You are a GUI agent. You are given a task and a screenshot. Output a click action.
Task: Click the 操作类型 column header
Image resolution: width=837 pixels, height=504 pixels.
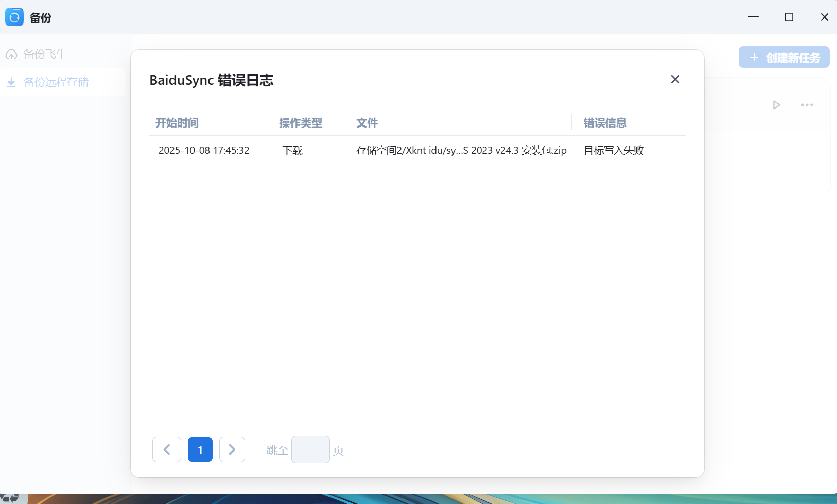[301, 123]
